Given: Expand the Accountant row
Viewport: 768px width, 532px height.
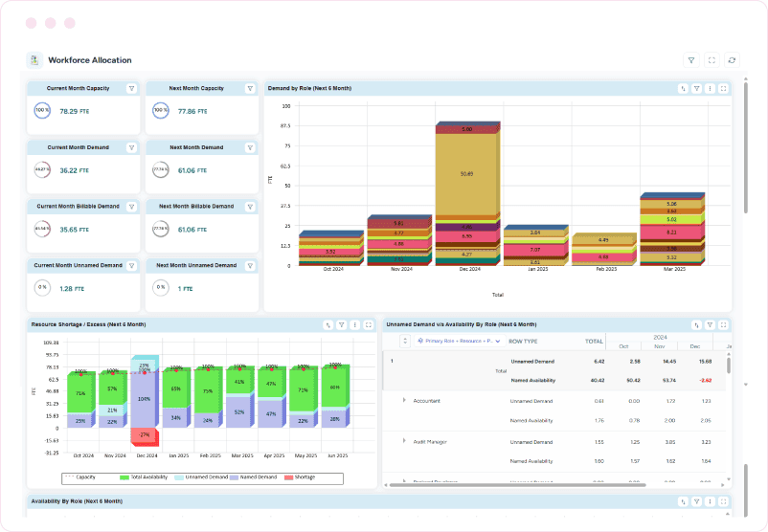Looking at the screenshot, I should [404, 400].
